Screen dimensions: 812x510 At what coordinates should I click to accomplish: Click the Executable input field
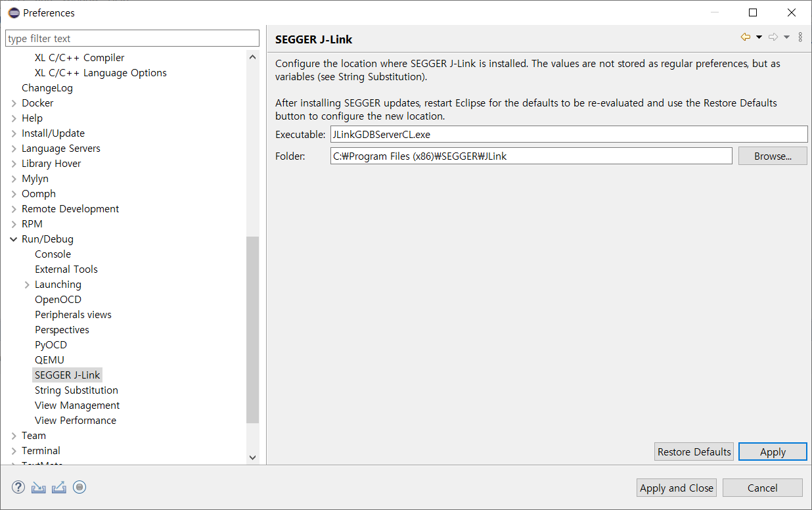point(569,134)
